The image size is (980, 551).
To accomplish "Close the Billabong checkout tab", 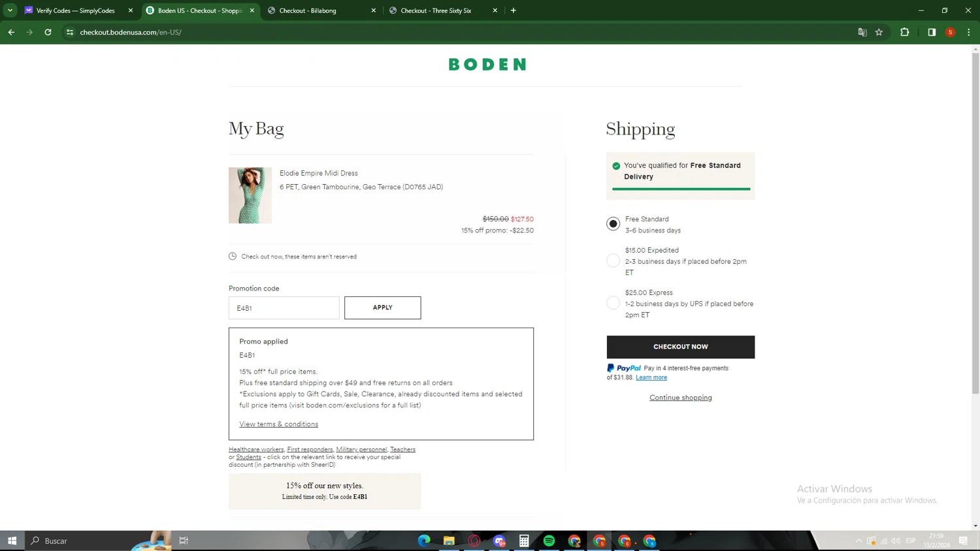I will click(374, 10).
